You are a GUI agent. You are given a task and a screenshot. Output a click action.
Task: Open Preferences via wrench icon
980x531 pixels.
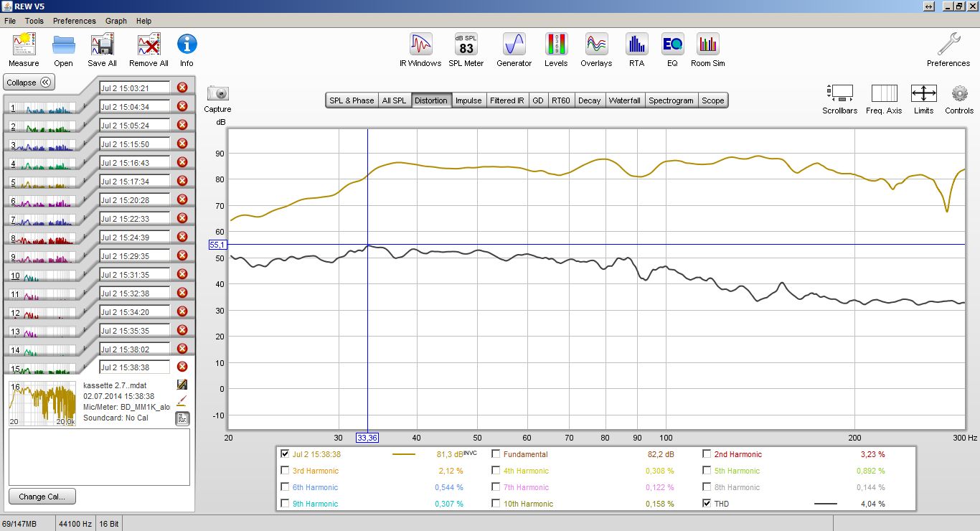point(948,44)
